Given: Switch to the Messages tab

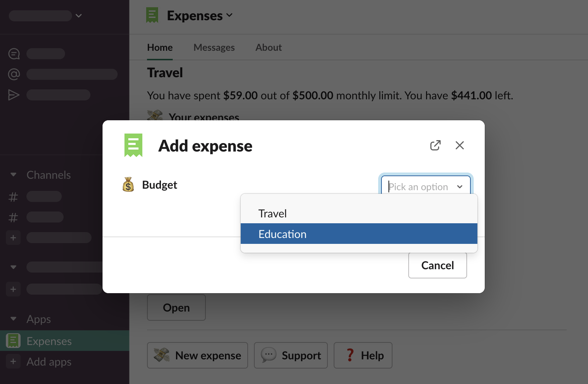Looking at the screenshot, I should 214,48.
